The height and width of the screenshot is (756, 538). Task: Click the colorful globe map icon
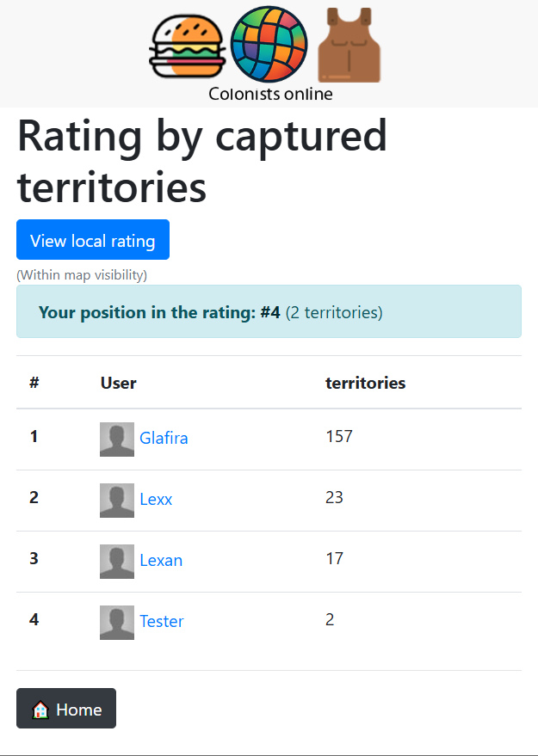[269, 45]
